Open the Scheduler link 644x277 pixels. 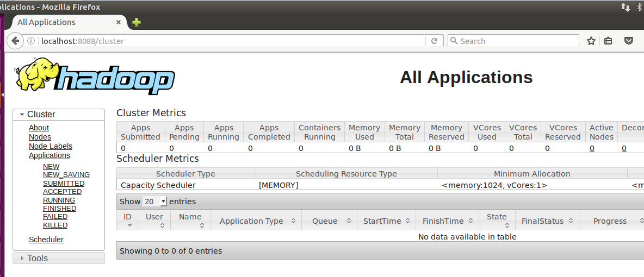click(46, 240)
